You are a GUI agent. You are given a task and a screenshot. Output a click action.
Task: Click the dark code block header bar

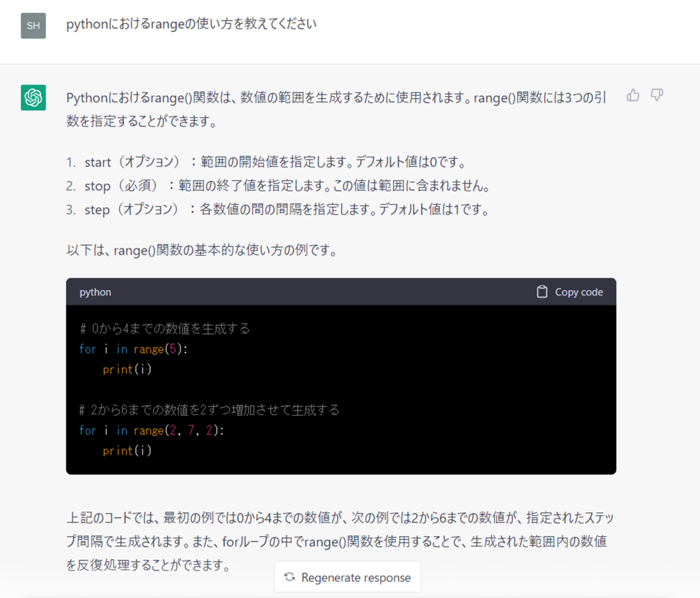341,292
